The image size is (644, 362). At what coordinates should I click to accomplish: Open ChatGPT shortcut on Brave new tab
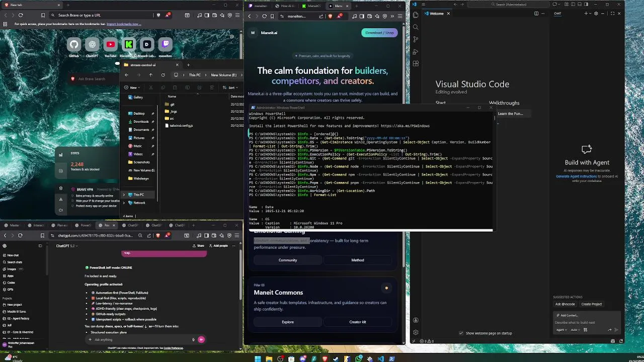[x=92, y=44]
